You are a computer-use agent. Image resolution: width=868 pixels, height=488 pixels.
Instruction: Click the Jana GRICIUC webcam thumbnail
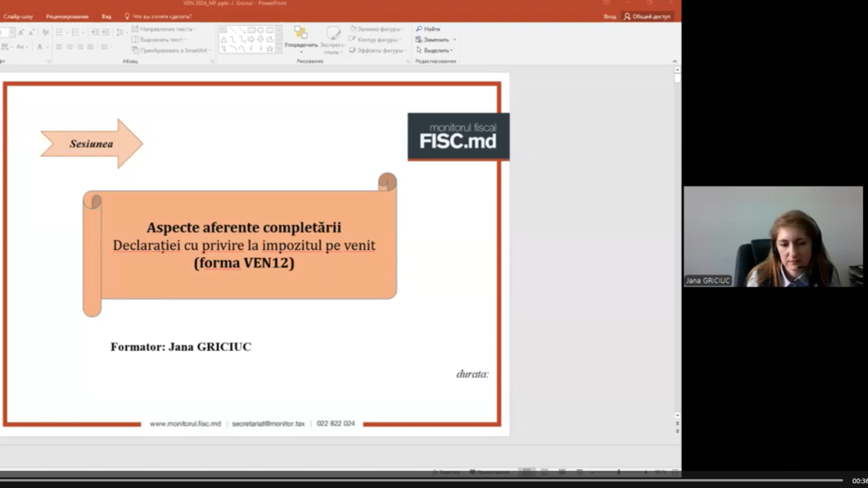click(x=773, y=237)
